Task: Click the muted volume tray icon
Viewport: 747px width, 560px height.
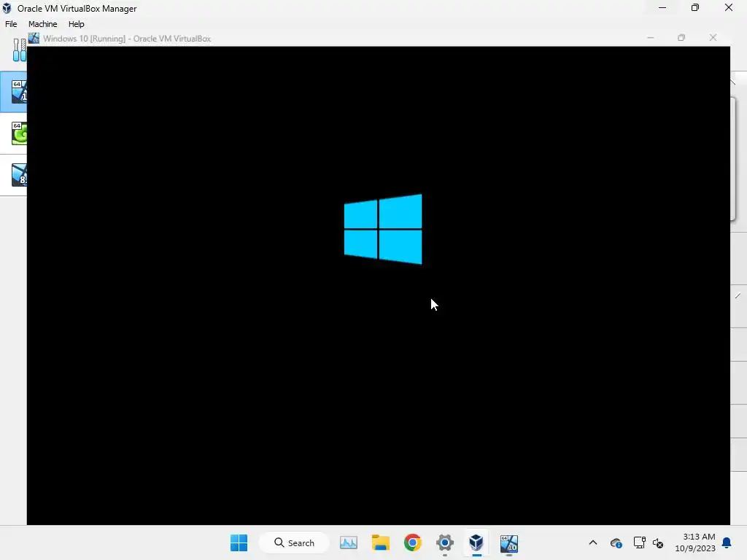Action: tap(658, 542)
